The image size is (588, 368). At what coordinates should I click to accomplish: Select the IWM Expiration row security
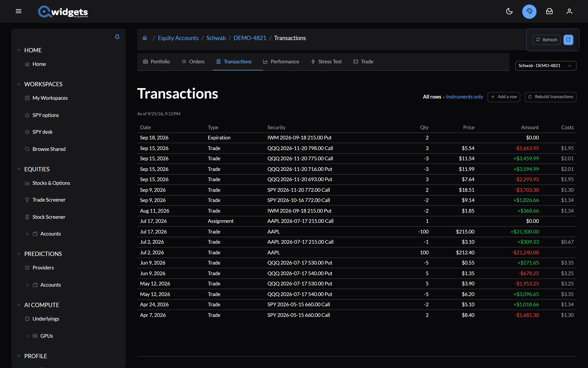tap(299, 138)
